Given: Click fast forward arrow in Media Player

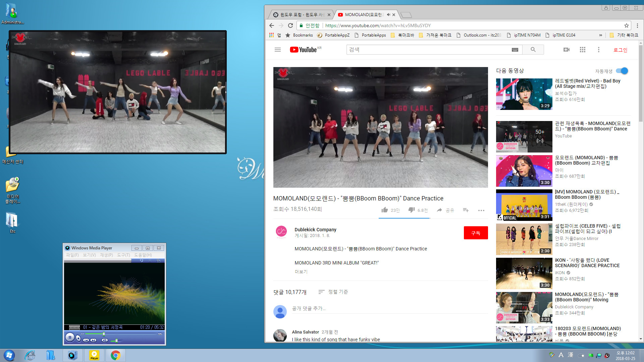Looking at the screenshot, I should click(160, 334).
